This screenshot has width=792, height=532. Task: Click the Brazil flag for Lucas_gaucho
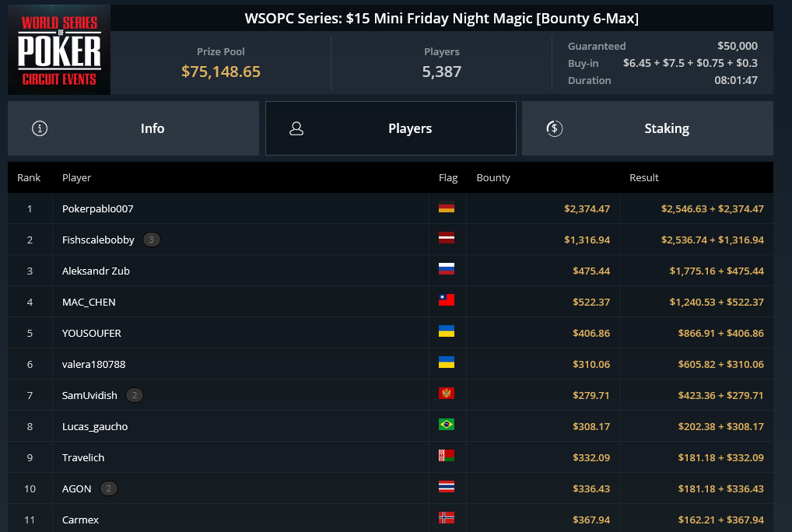click(447, 425)
